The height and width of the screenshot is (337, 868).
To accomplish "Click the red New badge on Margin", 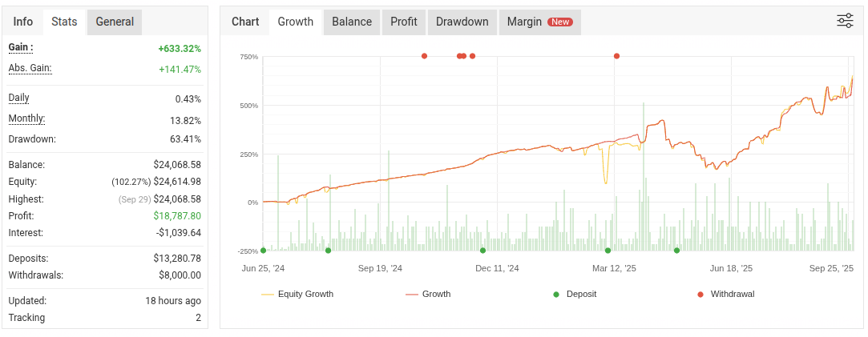I will click(559, 22).
